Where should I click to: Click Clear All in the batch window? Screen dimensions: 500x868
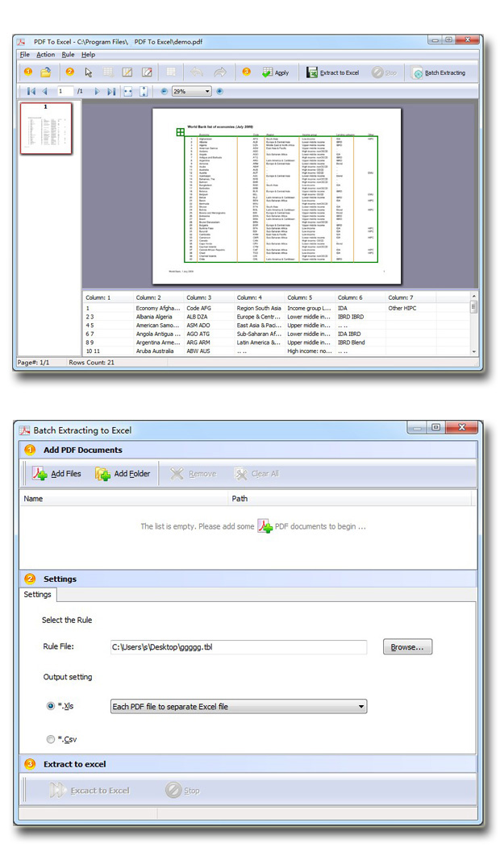(256, 474)
